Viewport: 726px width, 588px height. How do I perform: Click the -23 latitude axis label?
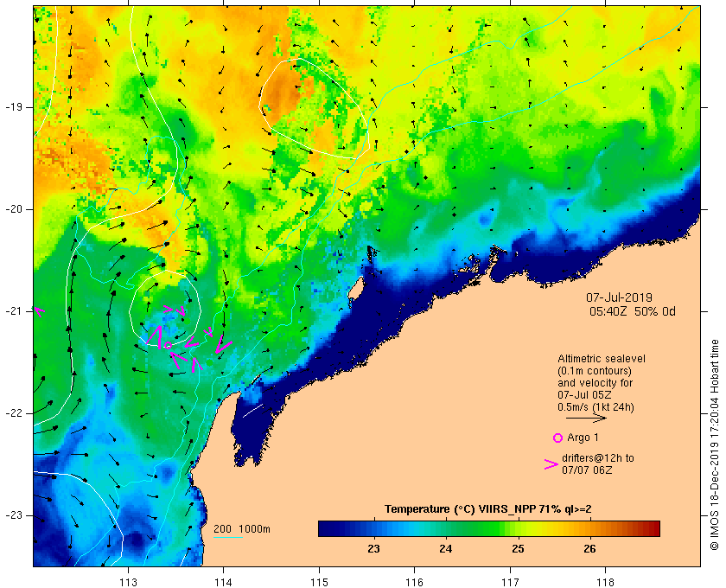[x=13, y=515]
